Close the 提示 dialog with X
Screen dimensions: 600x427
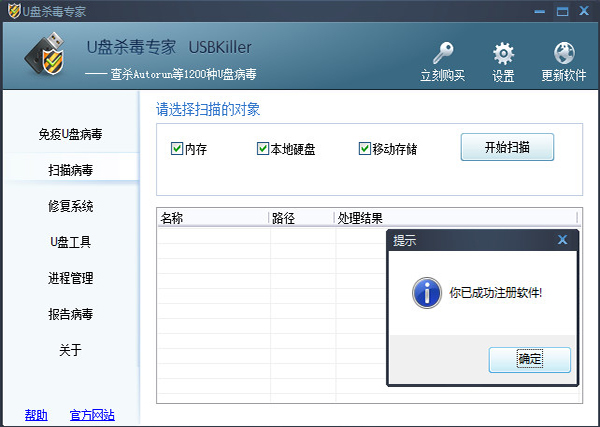[562, 240]
